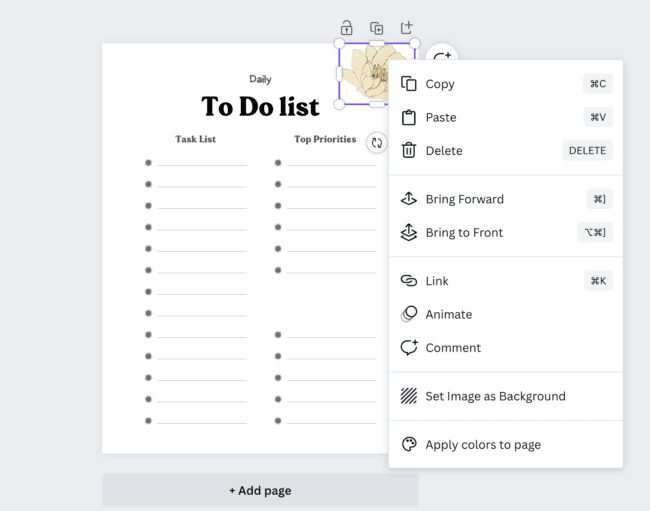This screenshot has width=650, height=511.
Task: Click the lock page icon above the canvas
Action: [x=347, y=28]
